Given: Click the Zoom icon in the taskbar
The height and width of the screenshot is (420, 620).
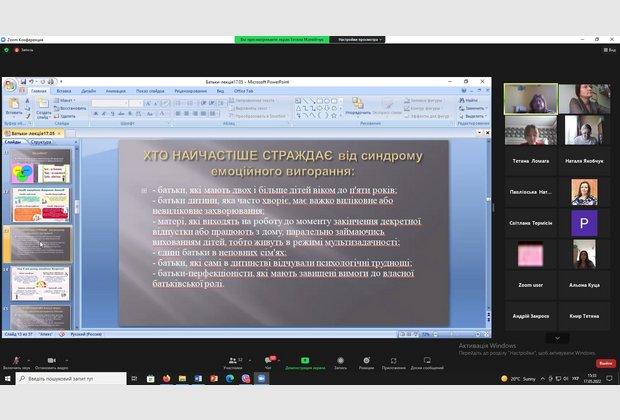Looking at the screenshot, I should [x=261, y=378].
